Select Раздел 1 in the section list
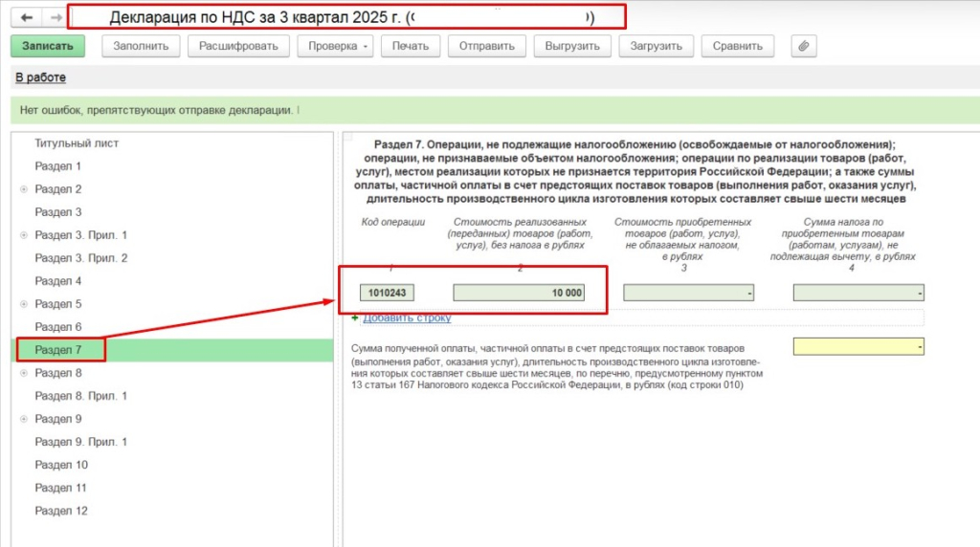Screen dimensions: 980x547 [x=57, y=166]
